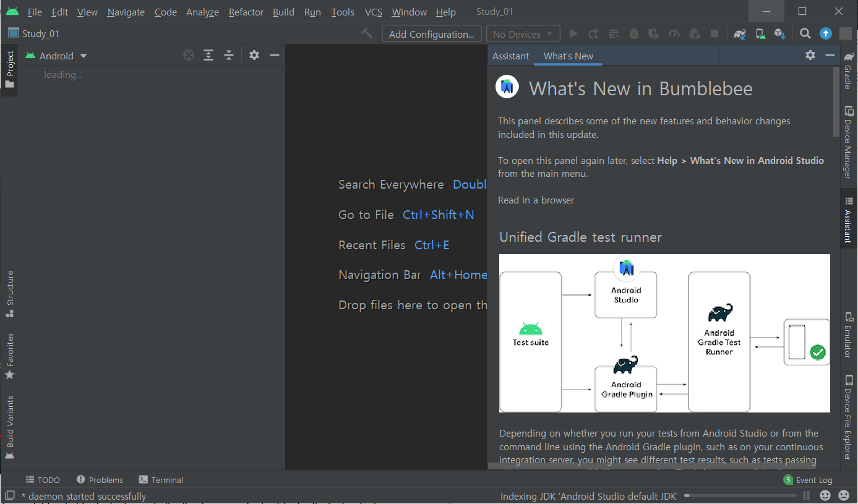Click the Stop square icon
The image size is (858, 504).
[714, 34]
